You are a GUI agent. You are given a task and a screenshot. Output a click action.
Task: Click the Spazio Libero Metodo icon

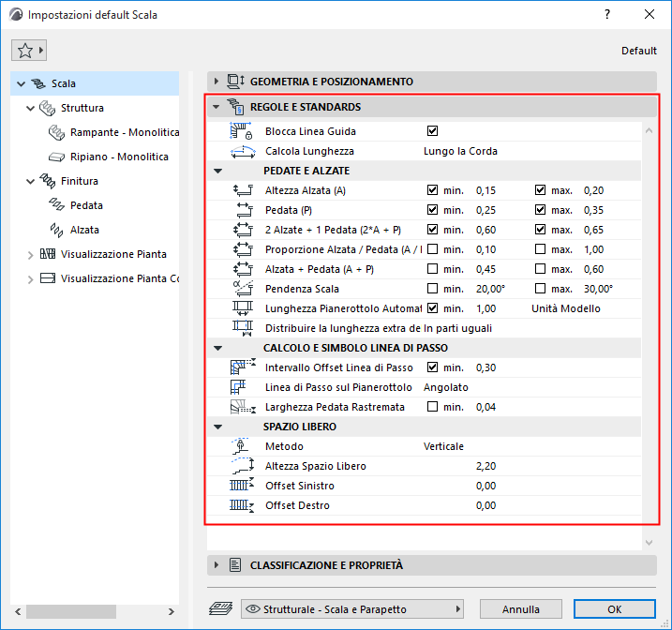coord(241,446)
